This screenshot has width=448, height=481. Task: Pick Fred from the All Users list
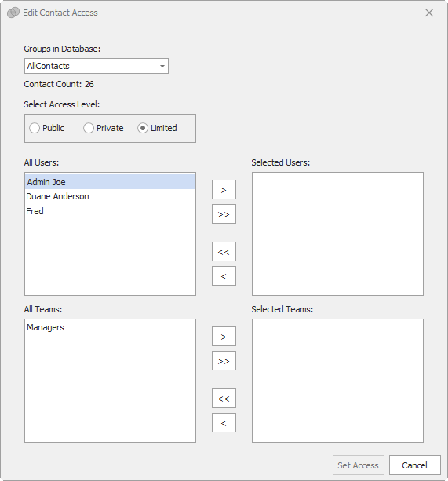110,211
